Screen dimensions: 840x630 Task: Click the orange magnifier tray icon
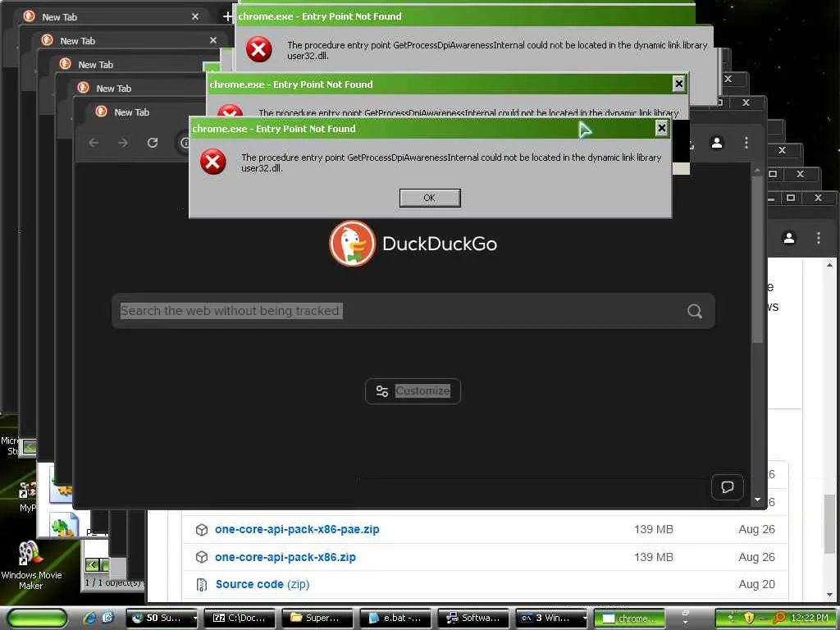779,619
